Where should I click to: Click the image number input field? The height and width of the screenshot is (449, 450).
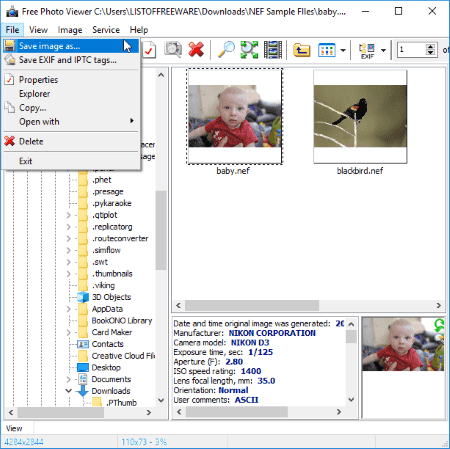click(x=411, y=50)
